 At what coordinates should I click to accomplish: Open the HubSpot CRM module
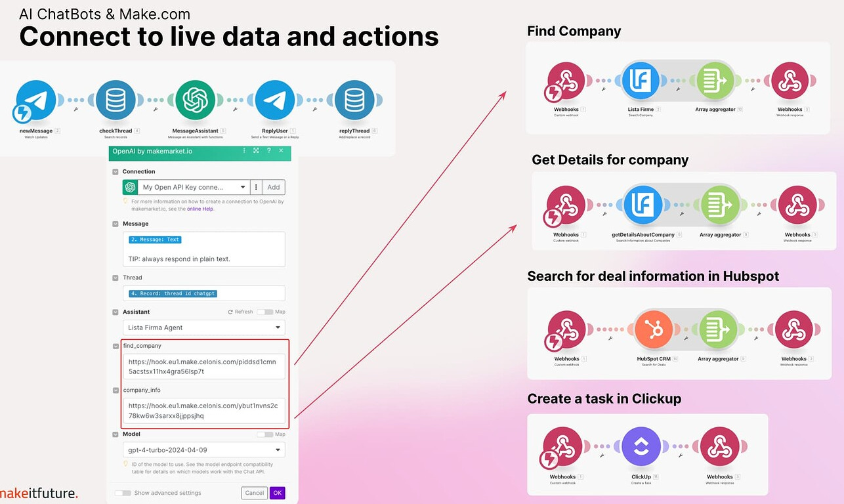654,329
